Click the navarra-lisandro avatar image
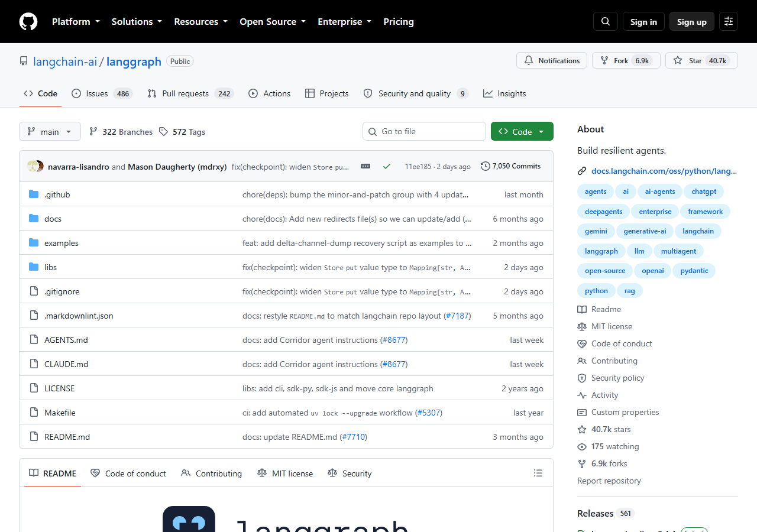 click(x=33, y=166)
